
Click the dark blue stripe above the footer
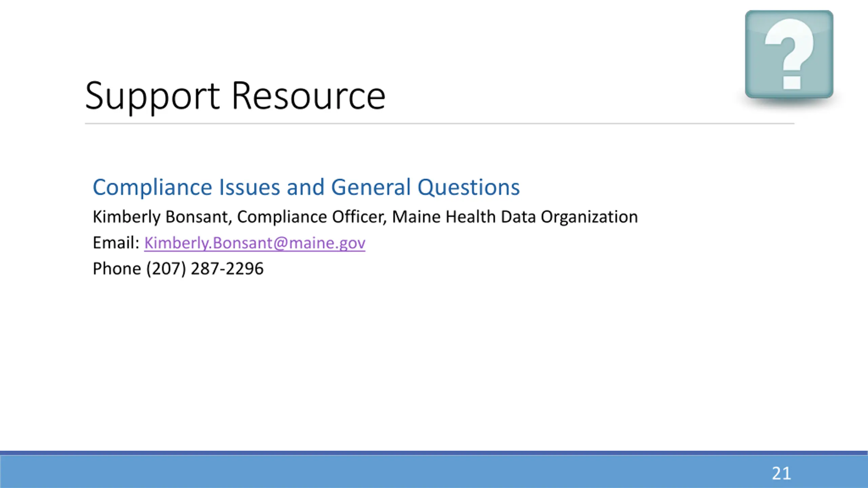pyautogui.click(x=434, y=453)
